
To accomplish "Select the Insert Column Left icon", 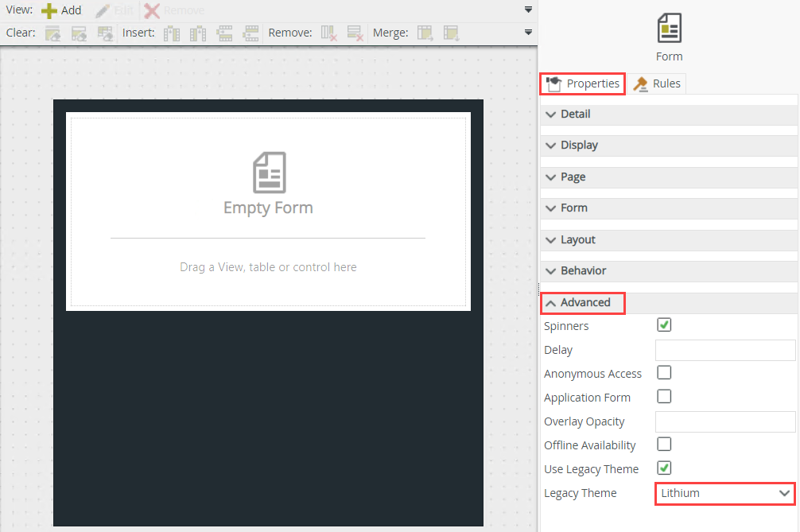I will (172, 33).
